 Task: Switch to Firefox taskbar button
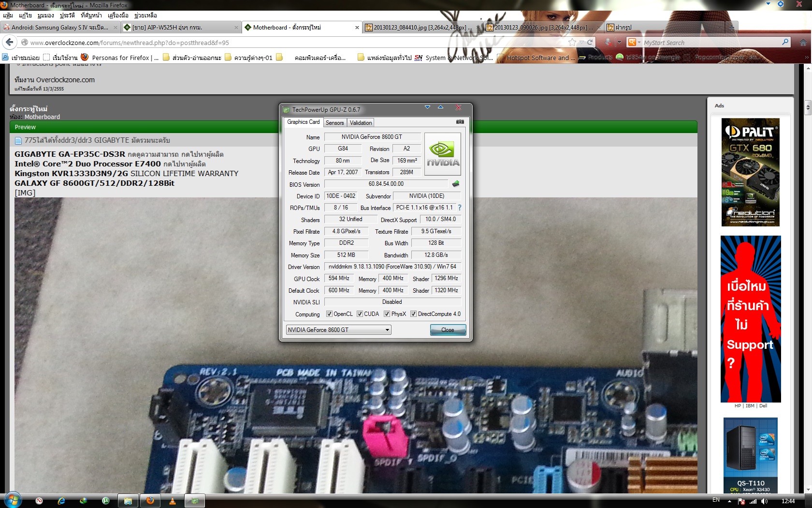tap(150, 501)
